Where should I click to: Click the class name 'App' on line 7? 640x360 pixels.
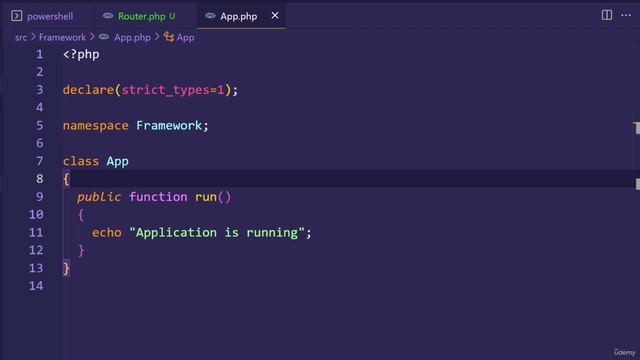pos(118,161)
